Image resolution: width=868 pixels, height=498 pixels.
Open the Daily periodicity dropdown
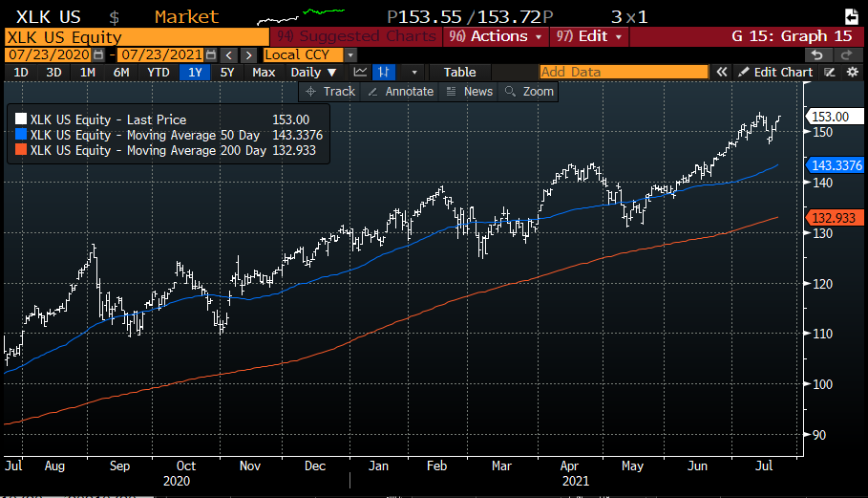coord(313,72)
